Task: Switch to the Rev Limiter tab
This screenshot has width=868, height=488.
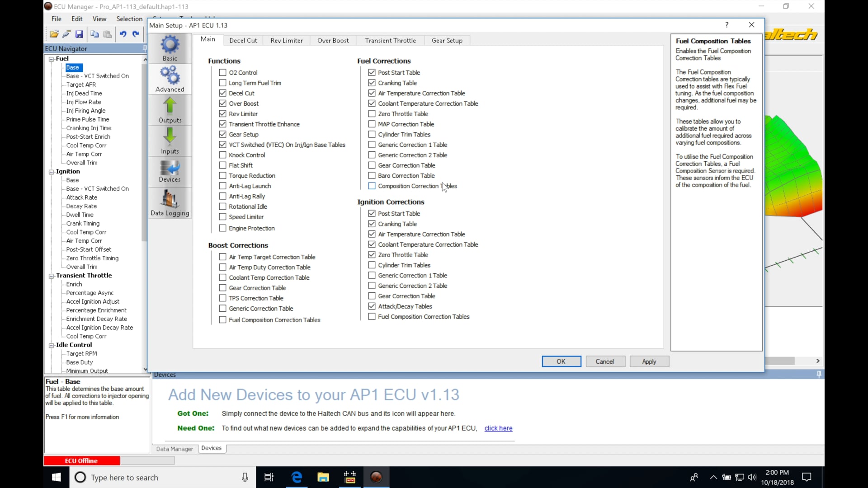Action: [x=286, y=40]
